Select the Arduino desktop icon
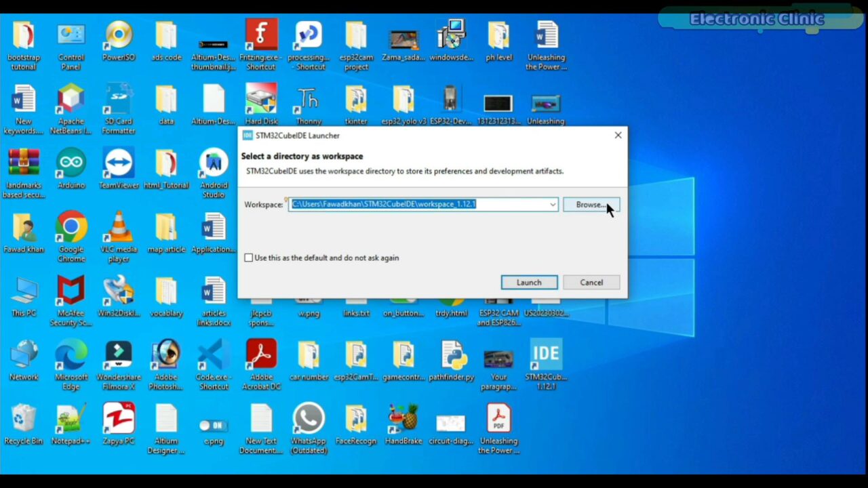Viewport: 868px width, 488px height. click(x=71, y=168)
